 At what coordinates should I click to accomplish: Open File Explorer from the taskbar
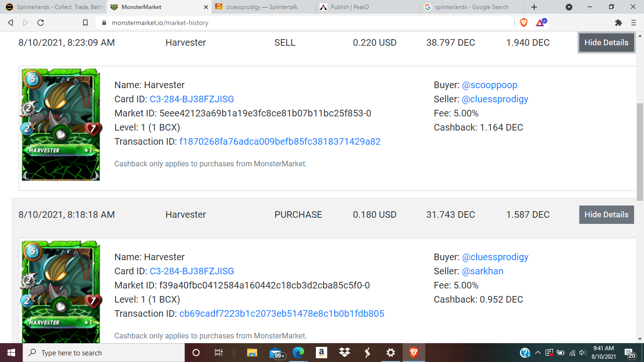coord(252,353)
